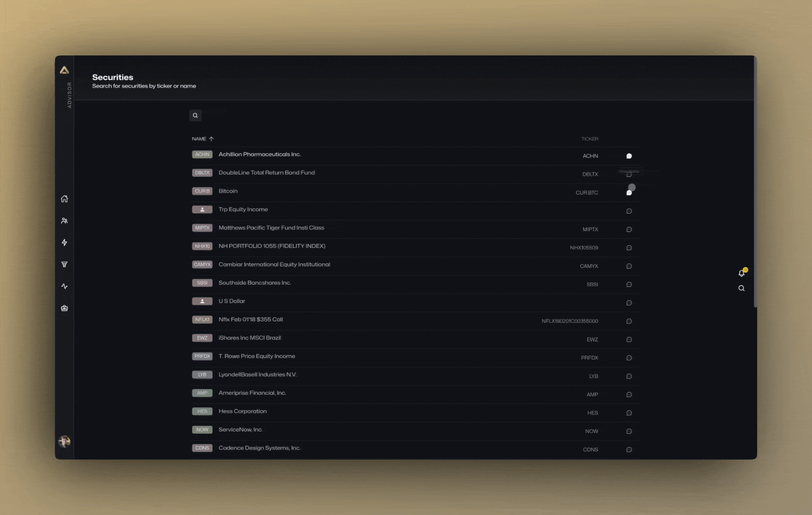
Task: Open the Southside Bancshares notes icon
Action: (x=629, y=285)
